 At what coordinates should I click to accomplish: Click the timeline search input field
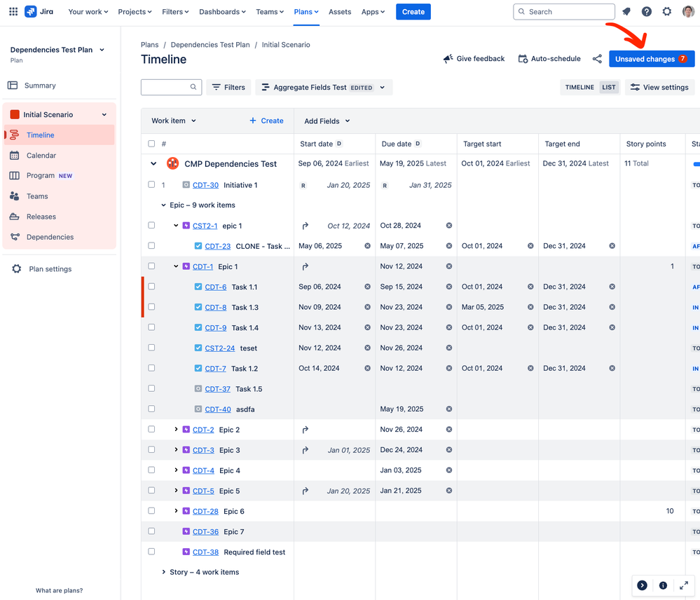166,88
